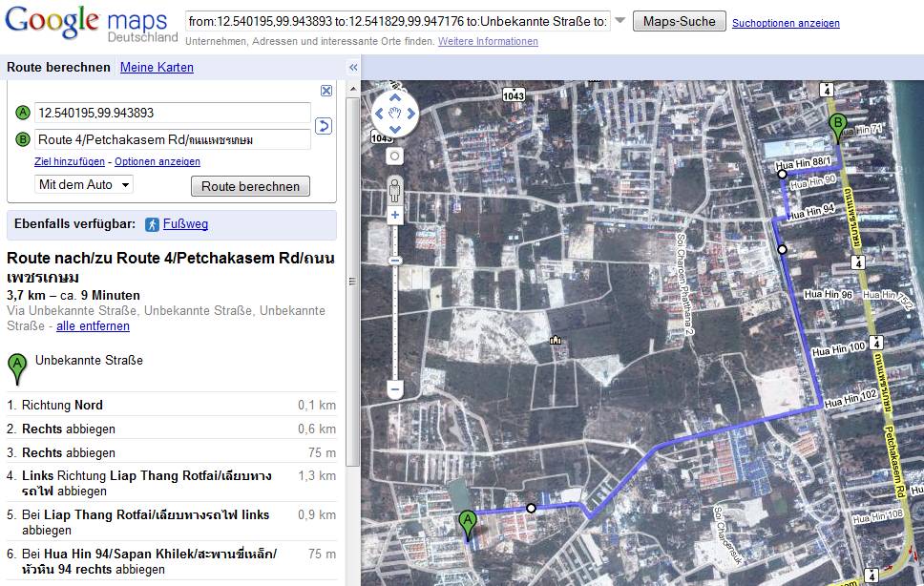Viewport: 924px width, 586px height.
Task: Swap start and destination points
Action: [323, 126]
